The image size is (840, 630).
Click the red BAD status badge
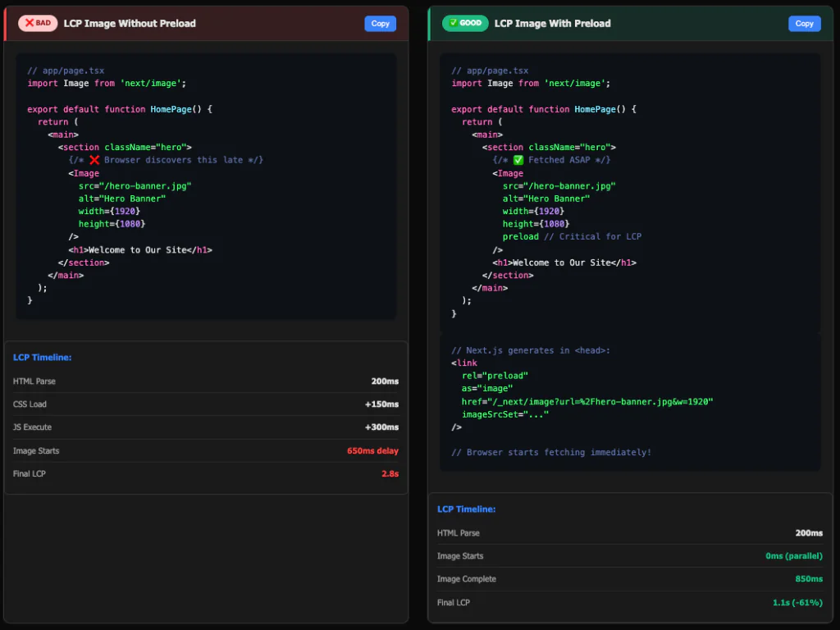(x=37, y=23)
